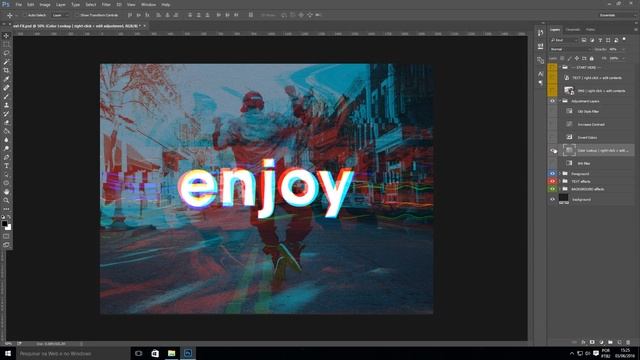The width and height of the screenshot is (640, 360).
Task: Select the Move tool in the toolbar
Action: point(6,36)
